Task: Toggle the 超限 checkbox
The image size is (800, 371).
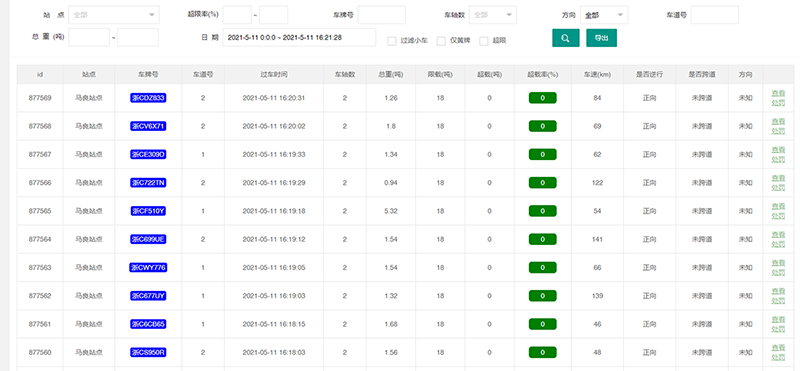Action: (484, 41)
